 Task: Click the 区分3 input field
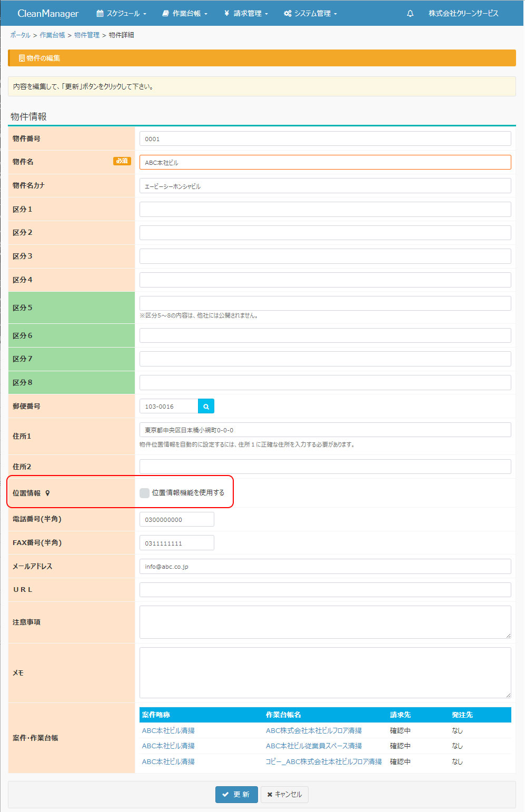(325, 256)
